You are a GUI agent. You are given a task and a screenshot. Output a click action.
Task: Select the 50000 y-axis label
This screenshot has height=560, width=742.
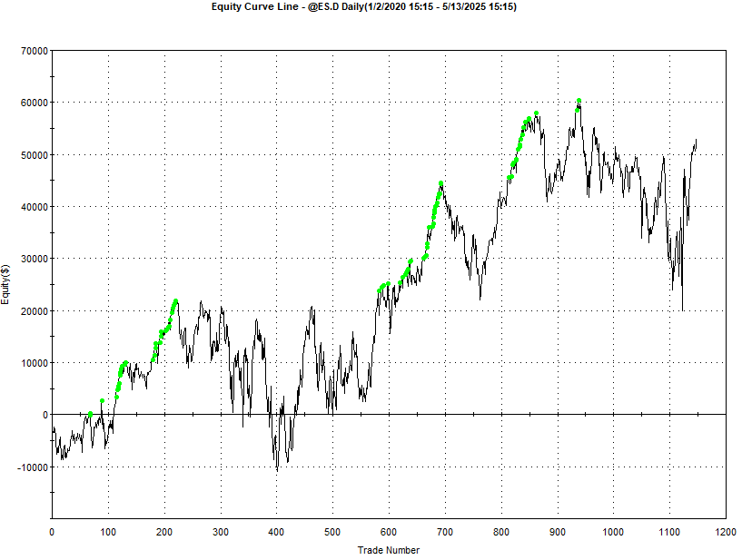pos(35,154)
